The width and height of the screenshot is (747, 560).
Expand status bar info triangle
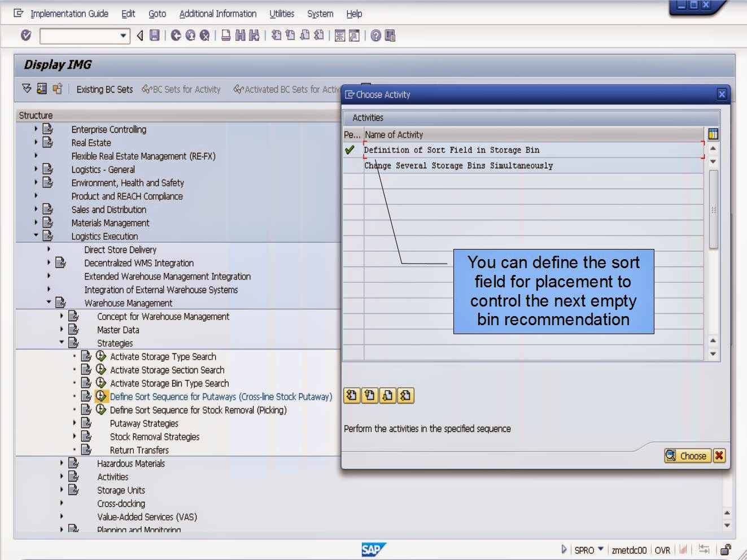click(x=564, y=549)
